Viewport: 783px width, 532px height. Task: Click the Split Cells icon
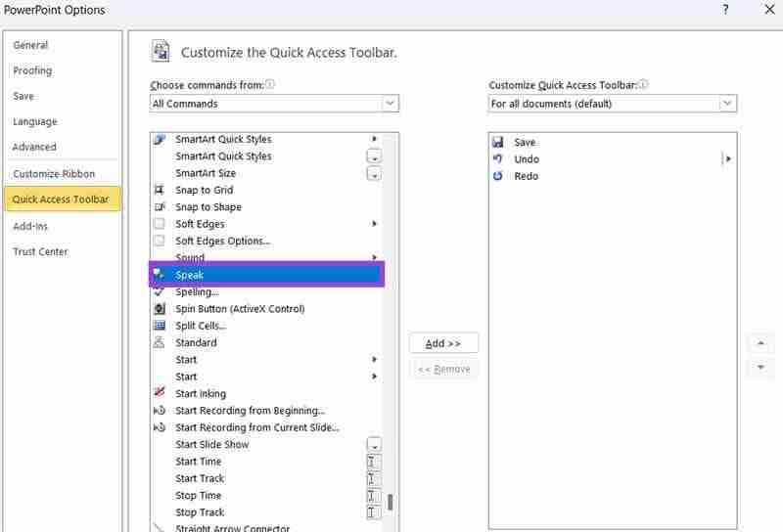(159, 326)
